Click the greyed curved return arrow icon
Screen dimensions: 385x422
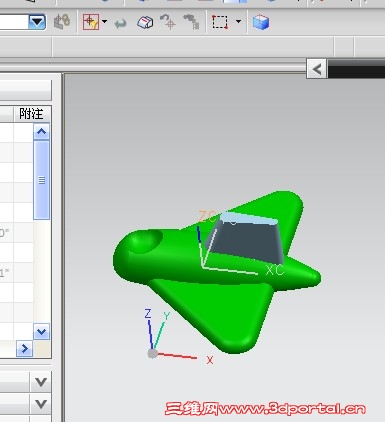(120, 23)
